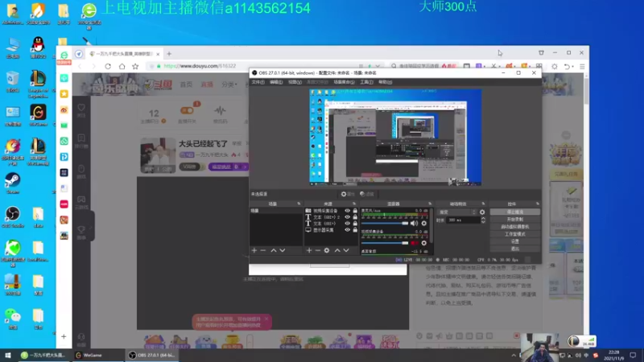Open Settings button in OBS Controls
The height and width of the screenshot is (362, 644).
coord(515,242)
